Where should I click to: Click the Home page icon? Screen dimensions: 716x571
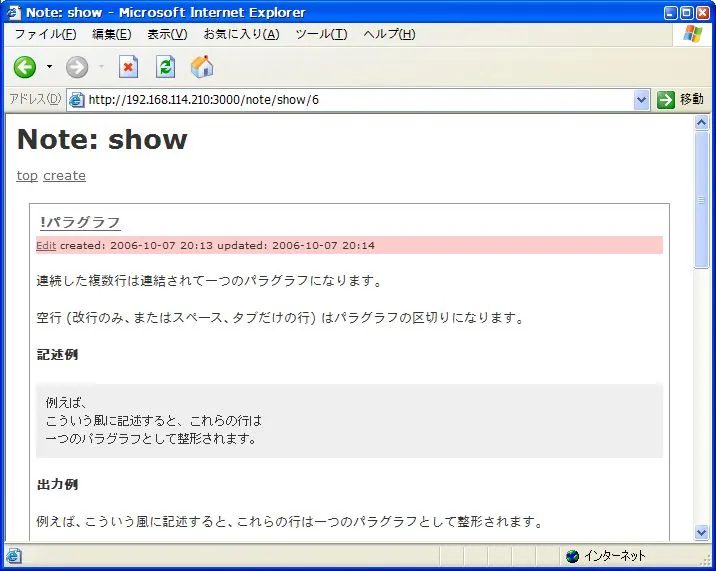click(202, 67)
